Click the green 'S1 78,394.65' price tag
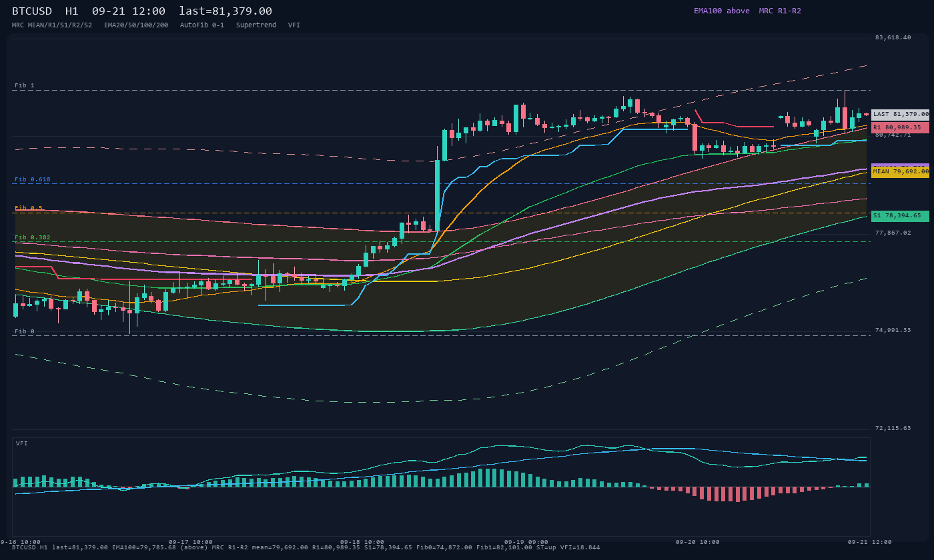Image resolution: width=934 pixels, height=560 pixels. click(900, 215)
